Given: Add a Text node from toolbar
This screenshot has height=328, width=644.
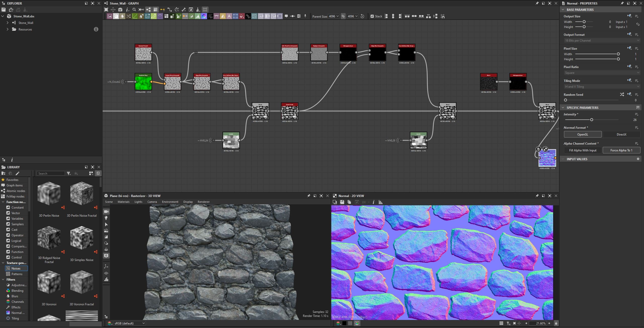Looking at the screenshot, I should (x=229, y=16).
